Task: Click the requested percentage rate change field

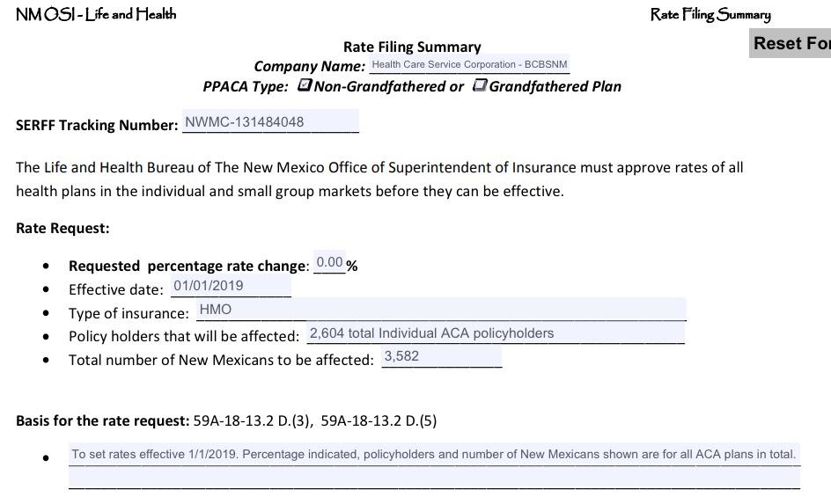Action: [x=329, y=263]
